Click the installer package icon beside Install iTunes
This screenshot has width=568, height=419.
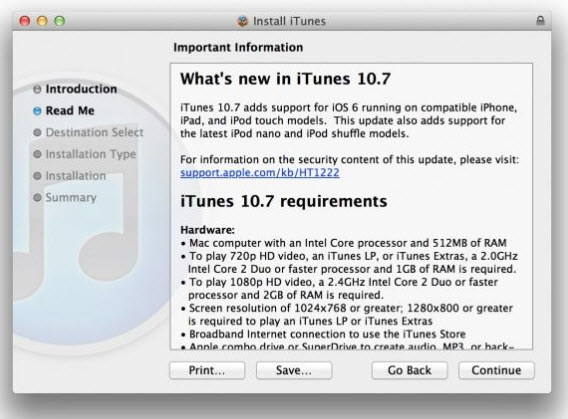click(243, 21)
